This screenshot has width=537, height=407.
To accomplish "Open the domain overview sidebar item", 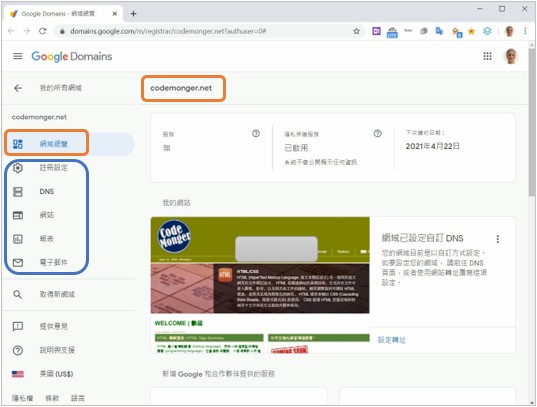I will tap(68, 144).
